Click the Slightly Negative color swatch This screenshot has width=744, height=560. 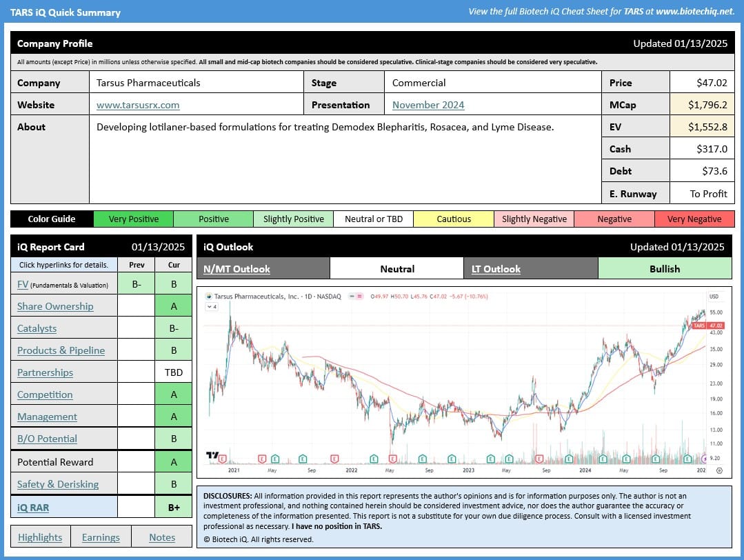click(534, 219)
